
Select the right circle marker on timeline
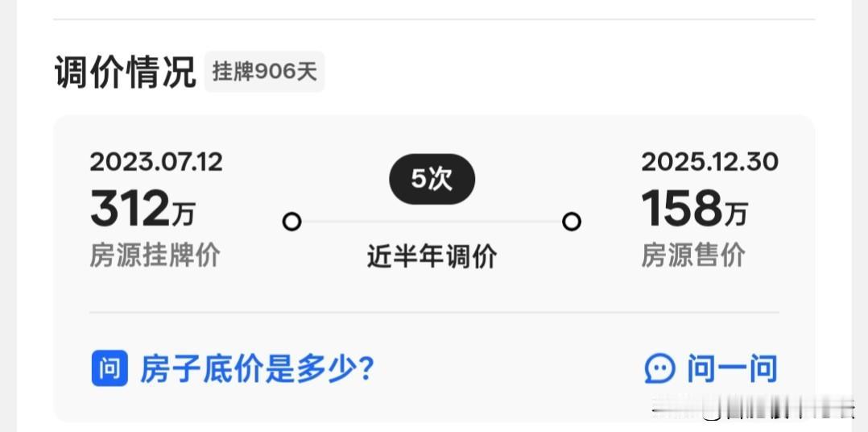[572, 222]
